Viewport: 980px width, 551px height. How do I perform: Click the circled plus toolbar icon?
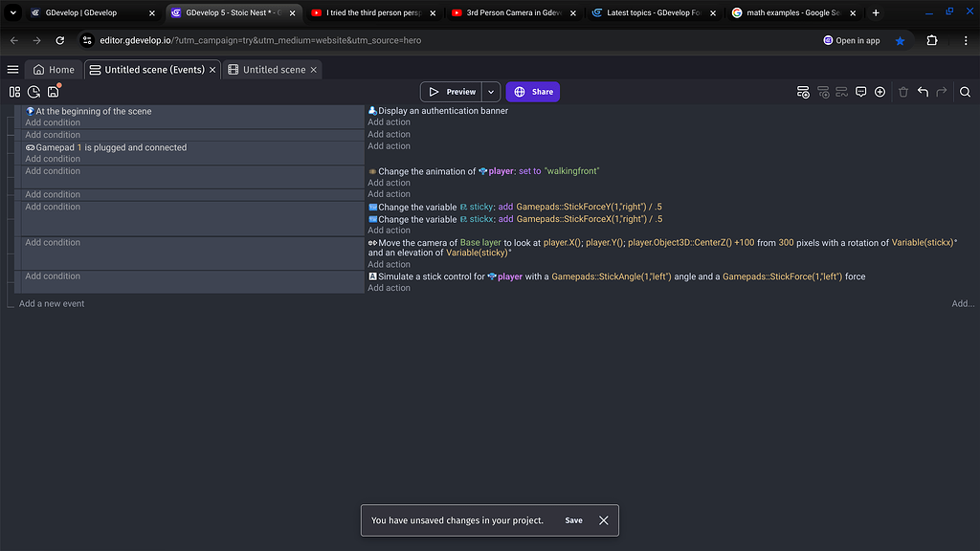click(x=880, y=92)
